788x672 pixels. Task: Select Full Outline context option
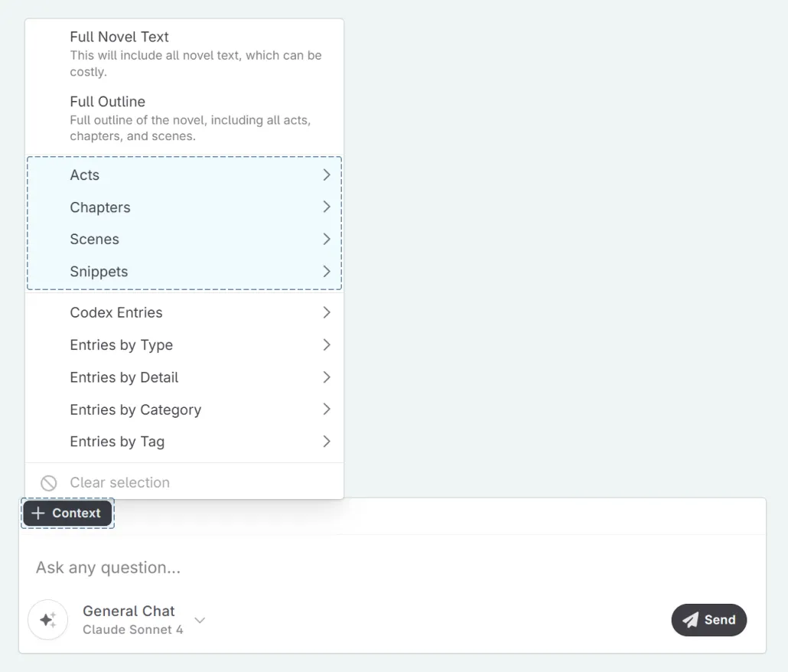pos(108,102)
